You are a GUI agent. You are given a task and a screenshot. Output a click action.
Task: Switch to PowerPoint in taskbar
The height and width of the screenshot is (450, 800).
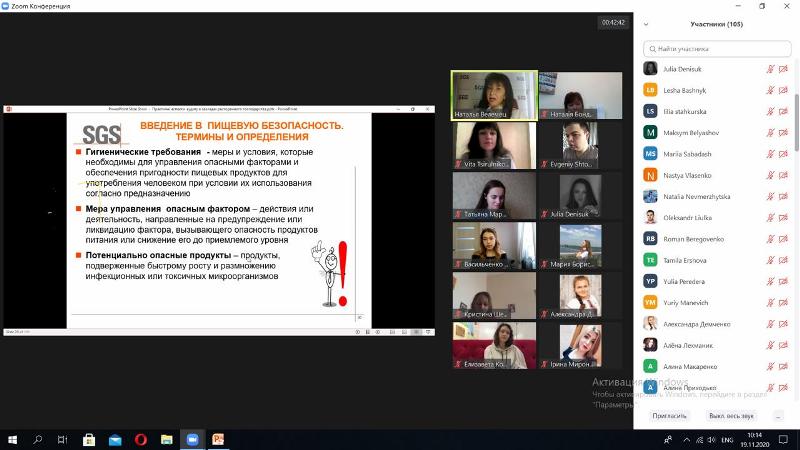(x=218, y=439)
